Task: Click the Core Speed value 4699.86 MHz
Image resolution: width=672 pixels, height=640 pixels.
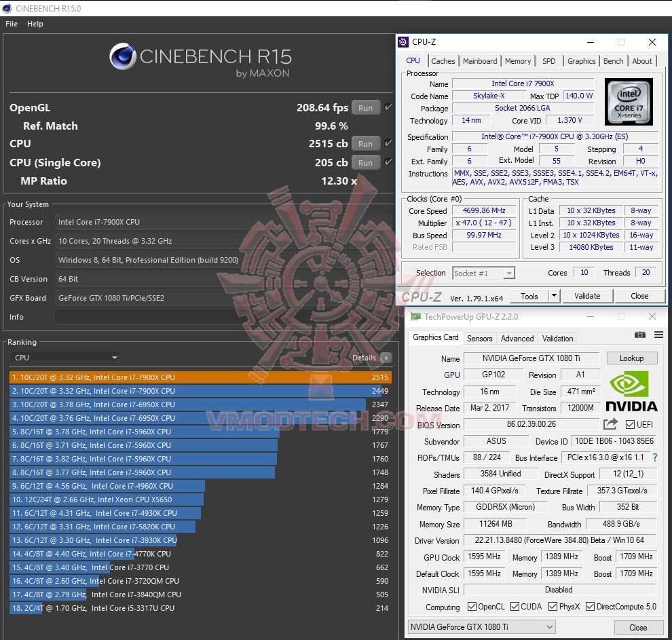Action: click(484, 210)
